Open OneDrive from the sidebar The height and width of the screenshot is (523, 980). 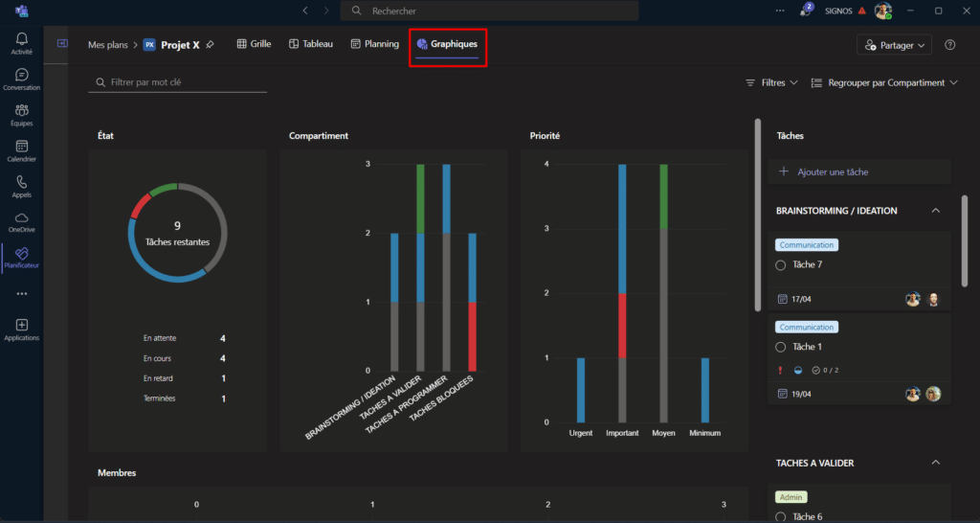click(21, 221)
